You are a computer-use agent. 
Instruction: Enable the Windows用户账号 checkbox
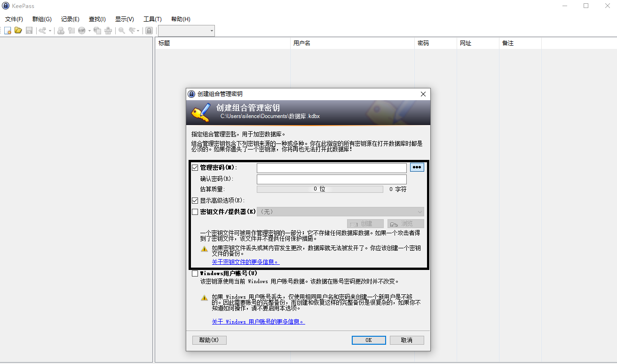click(x=195, y=273)
